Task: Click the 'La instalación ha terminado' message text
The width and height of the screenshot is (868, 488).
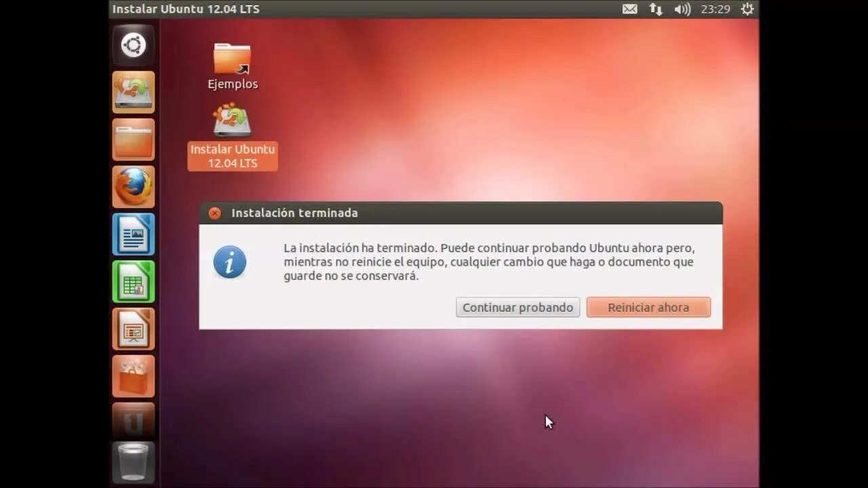Action: pyautogui.click(x=489, y=262)
